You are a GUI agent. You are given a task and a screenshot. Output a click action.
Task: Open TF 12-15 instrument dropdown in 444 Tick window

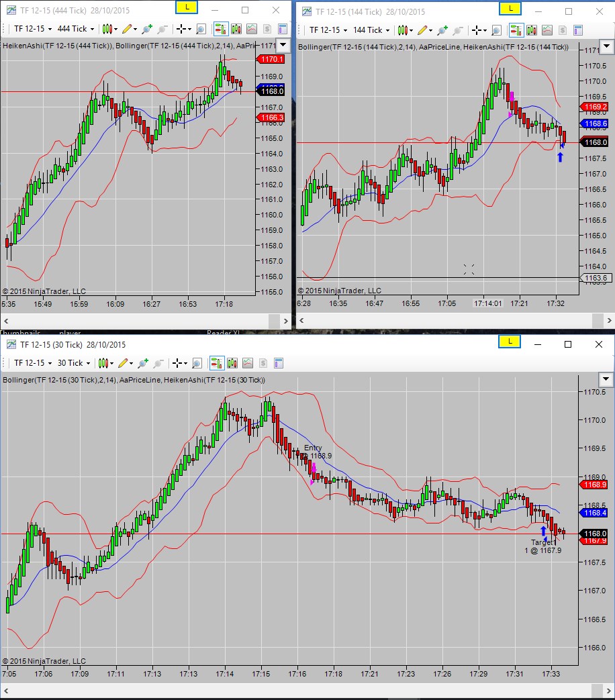tap(33, 29)
